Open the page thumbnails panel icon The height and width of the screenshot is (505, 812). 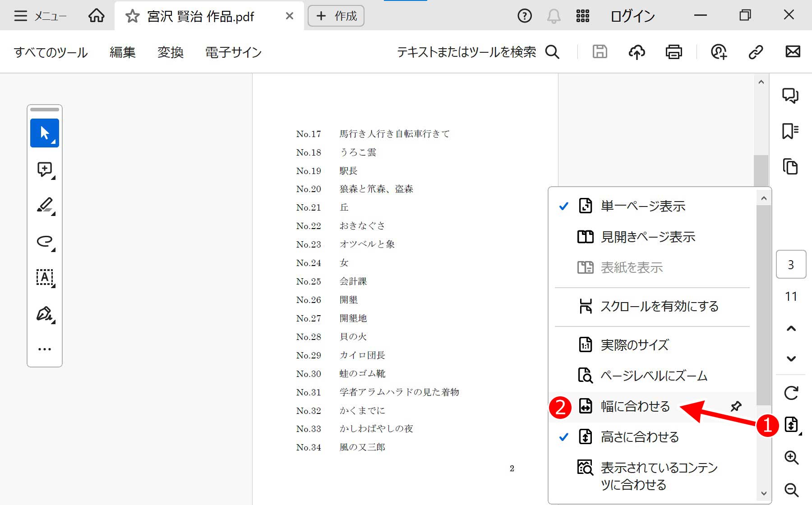tap(790, 166)
